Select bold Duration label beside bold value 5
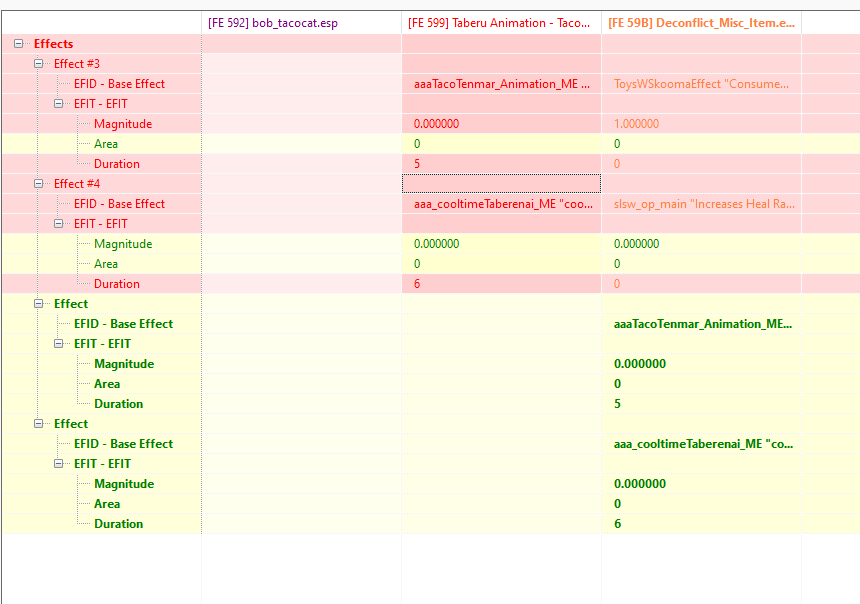Screen dimensions: 860x604 coord(118,404)
